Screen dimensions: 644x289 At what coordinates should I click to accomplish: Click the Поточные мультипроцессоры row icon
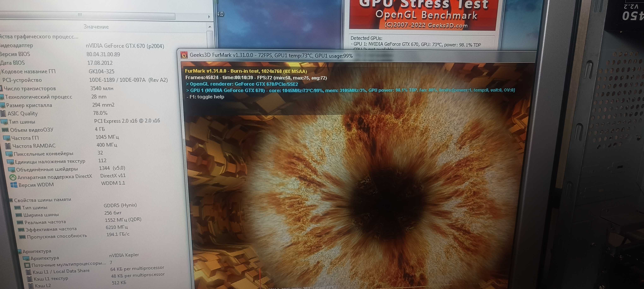(27, 265)
